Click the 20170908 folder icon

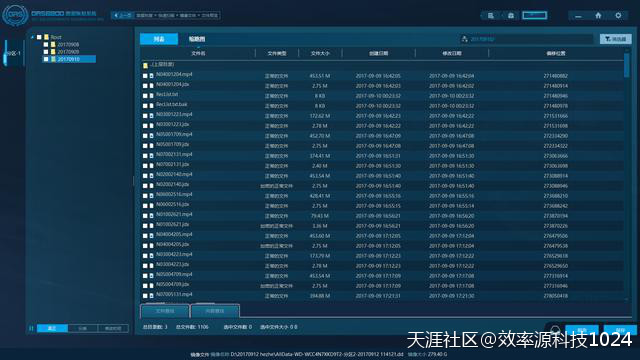[53, 44]
